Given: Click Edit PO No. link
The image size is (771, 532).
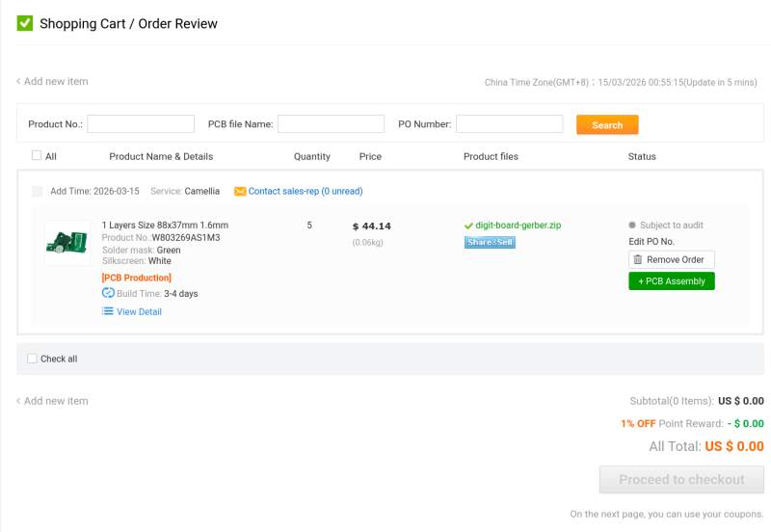Looking at the screenshot, I should 651,241.
